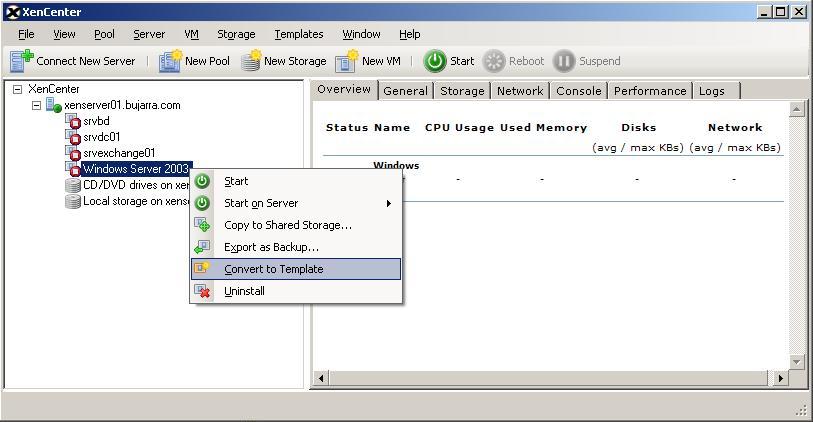Open the Pool menu
The height and width of the screenshot is (422, 813).
pos(104,34)
